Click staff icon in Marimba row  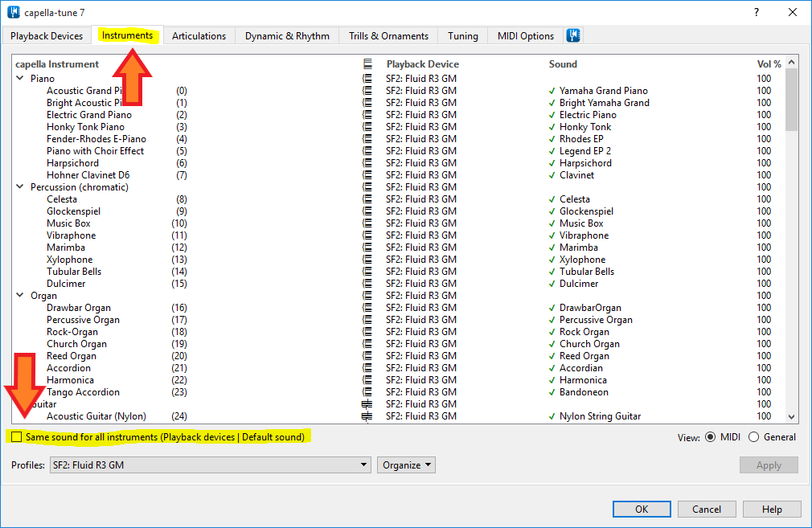coord(367,248)
